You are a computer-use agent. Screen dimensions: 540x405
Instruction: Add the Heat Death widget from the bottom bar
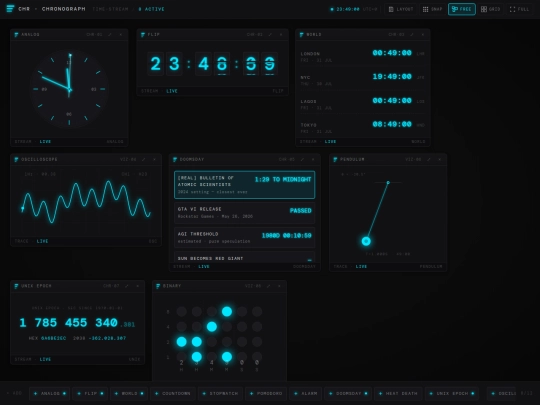(x=398, y=393)
